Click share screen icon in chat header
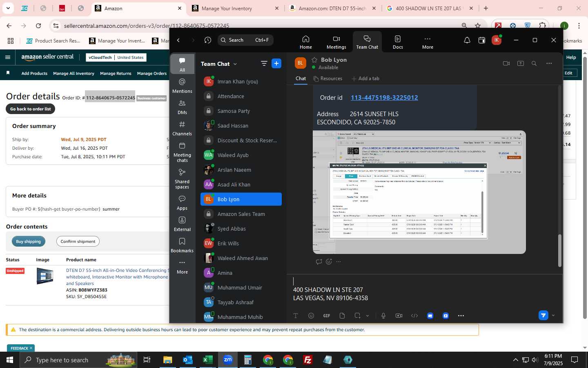Screen dimensions: 588x368 (520, 63)
